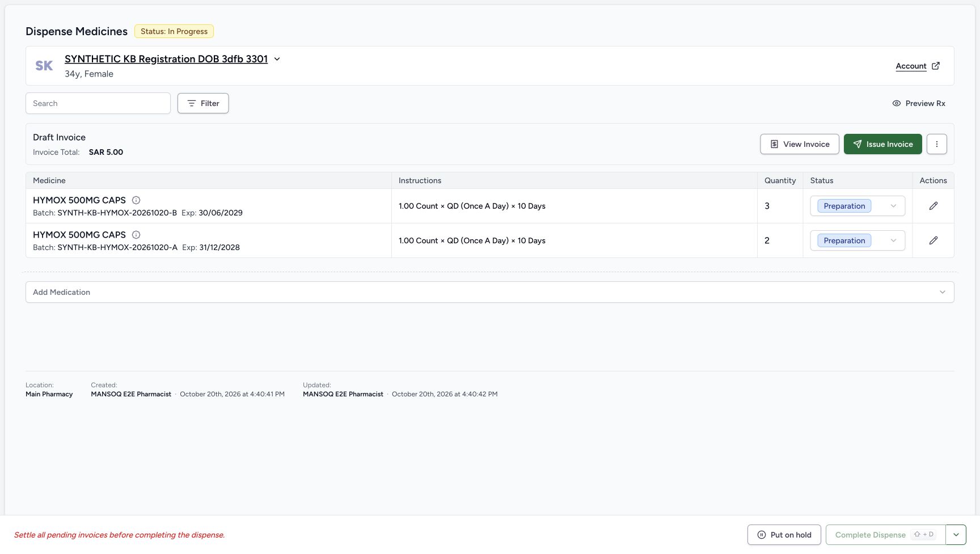
Task: Open the invoice three-dot more menu
Action: coord(937,144)
